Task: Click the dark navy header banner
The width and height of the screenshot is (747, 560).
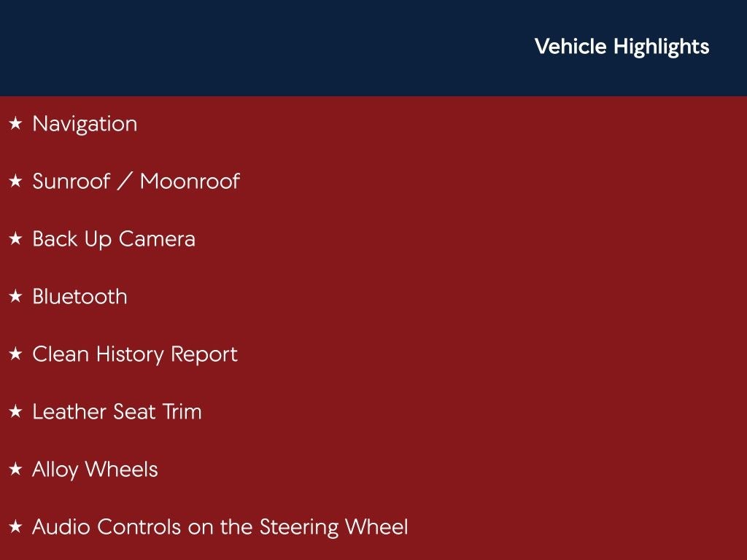Action: [255, 48]
